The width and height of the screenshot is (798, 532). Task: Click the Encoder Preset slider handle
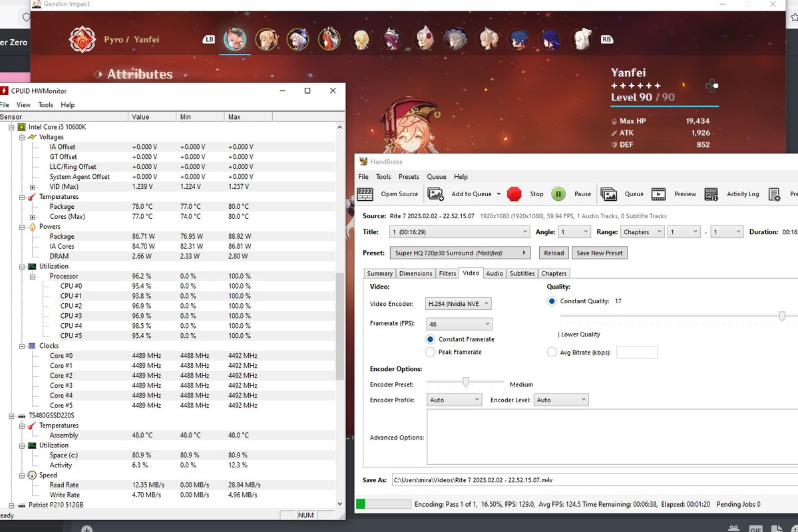coord(466,382)
